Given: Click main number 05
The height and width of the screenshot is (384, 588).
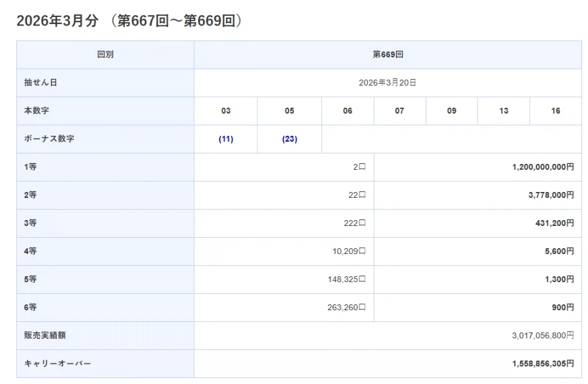Looking at the screenshot, I should [x=289, y=110].
